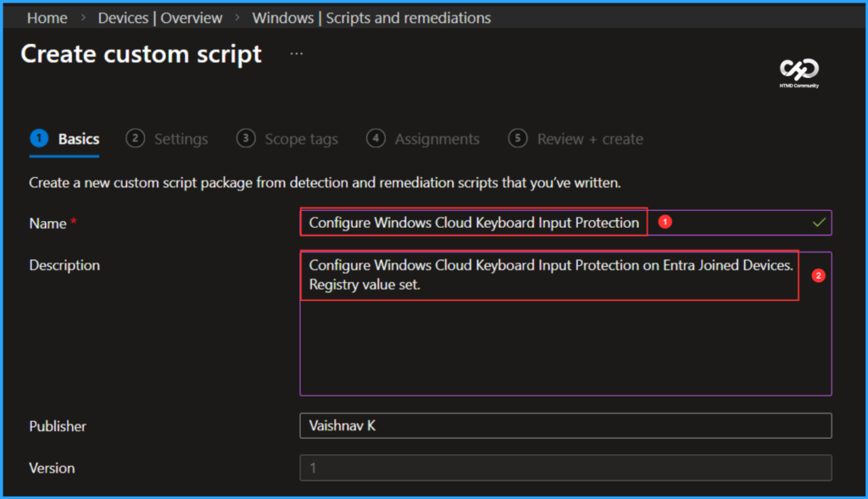Switch to the Settings tab
Image resolution: width=868 pixels, height=499 pixels.
[x=181, y=138]
